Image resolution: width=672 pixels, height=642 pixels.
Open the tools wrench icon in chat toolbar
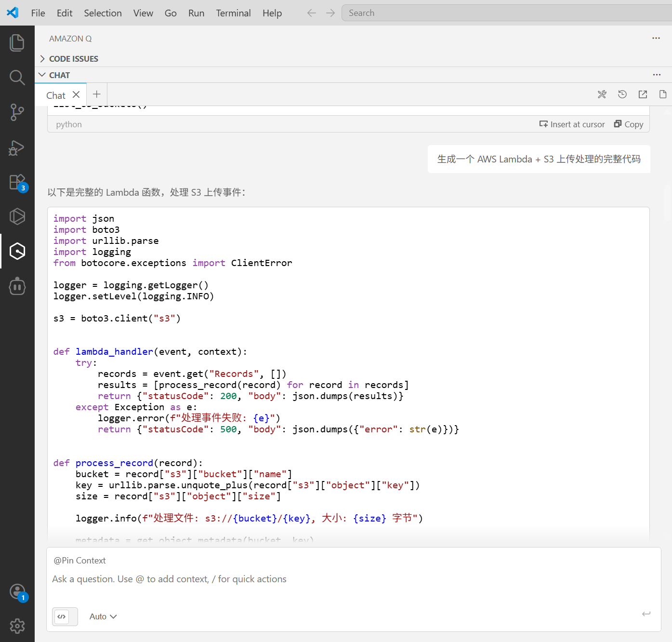pos(602,94)
